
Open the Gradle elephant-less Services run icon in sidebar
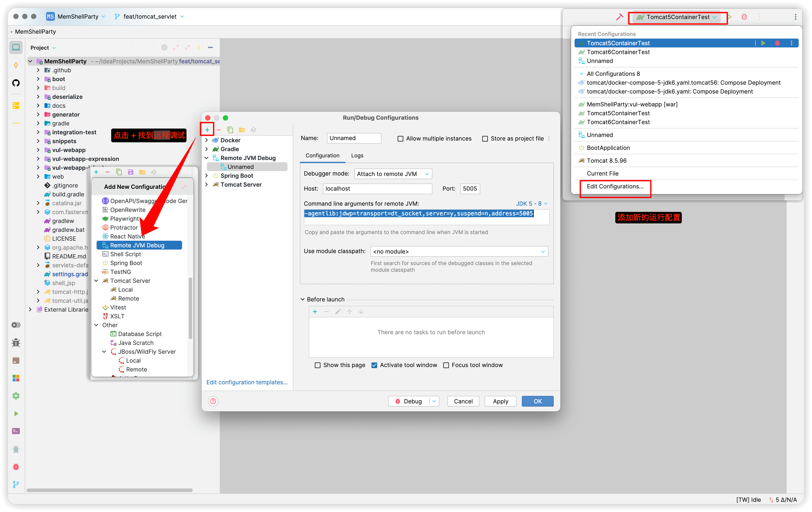16,413
